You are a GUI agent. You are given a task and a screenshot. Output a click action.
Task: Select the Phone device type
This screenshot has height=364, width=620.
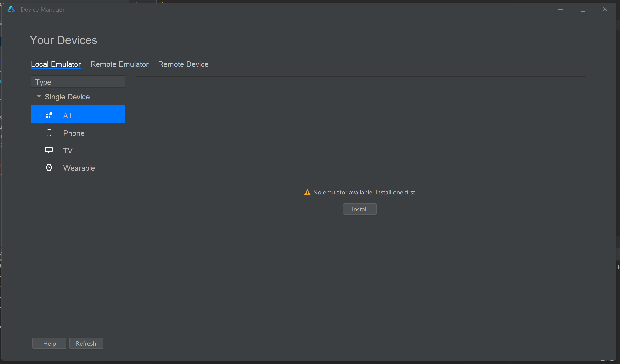tap(73, 133)
